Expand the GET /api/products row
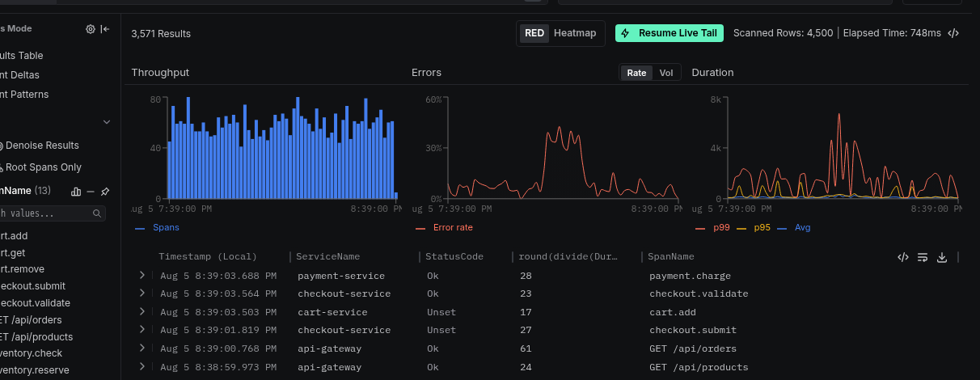This screenshot has height=380, width=980. 142,366
